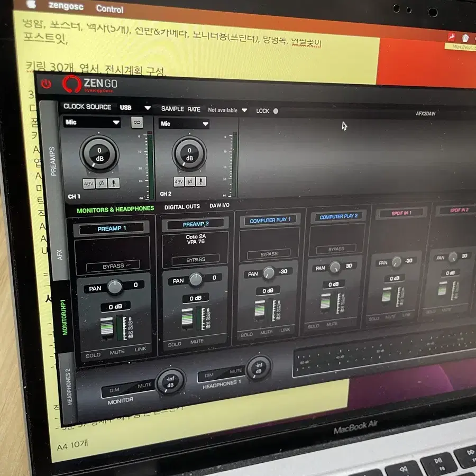Click the PREAMP 2 PAN knob
Viewport: 476px width, 476px height.
pos(196,280)
